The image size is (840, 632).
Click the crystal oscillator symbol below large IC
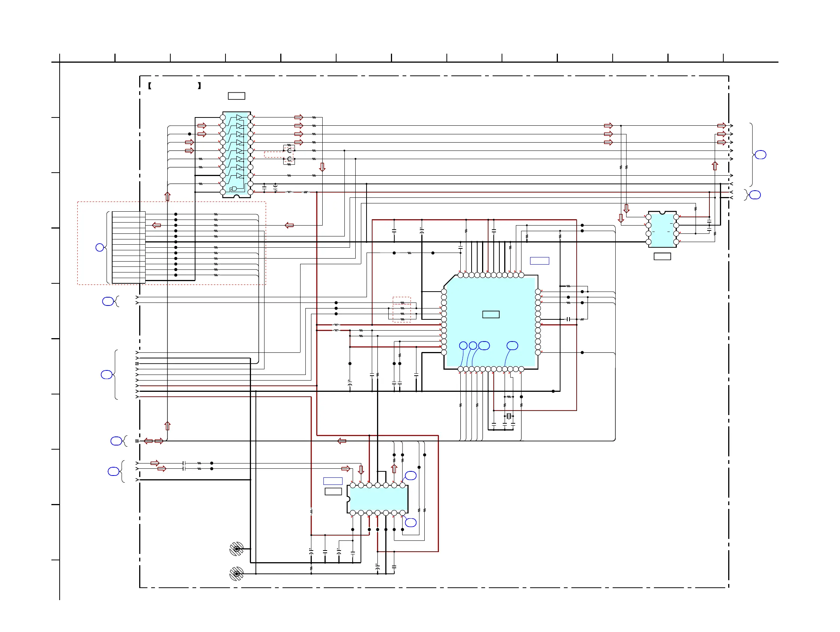click(x=509, y=416)
